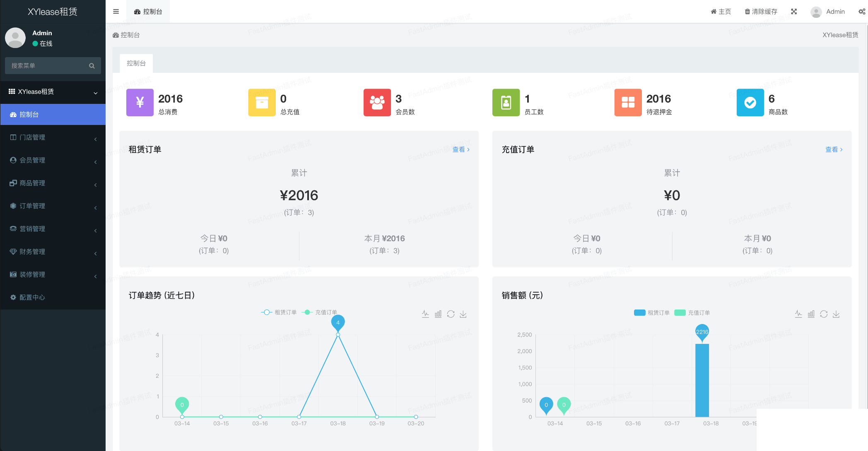Viewport: 868px width, 451px height.
Task: Open the settings gears icon top right
Action: click(862, 12)
